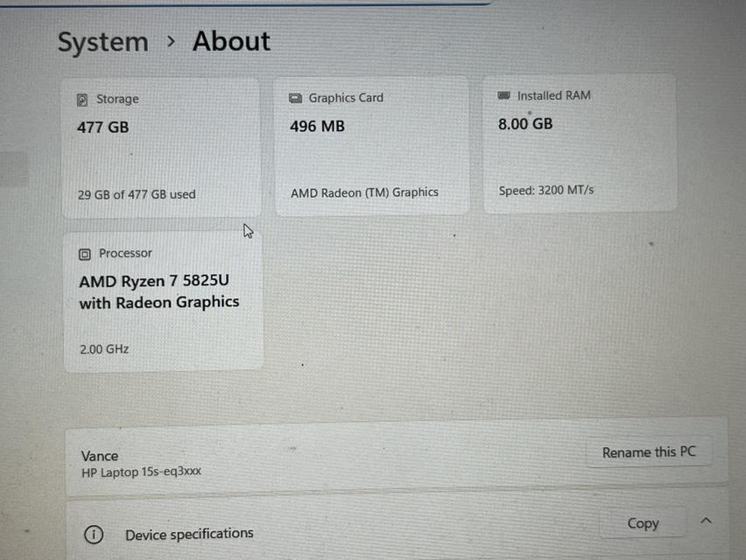The image size is (746, 560).
Task: Click the Speed: 3200 MT/s label
Action: click(x=545, y=190)
